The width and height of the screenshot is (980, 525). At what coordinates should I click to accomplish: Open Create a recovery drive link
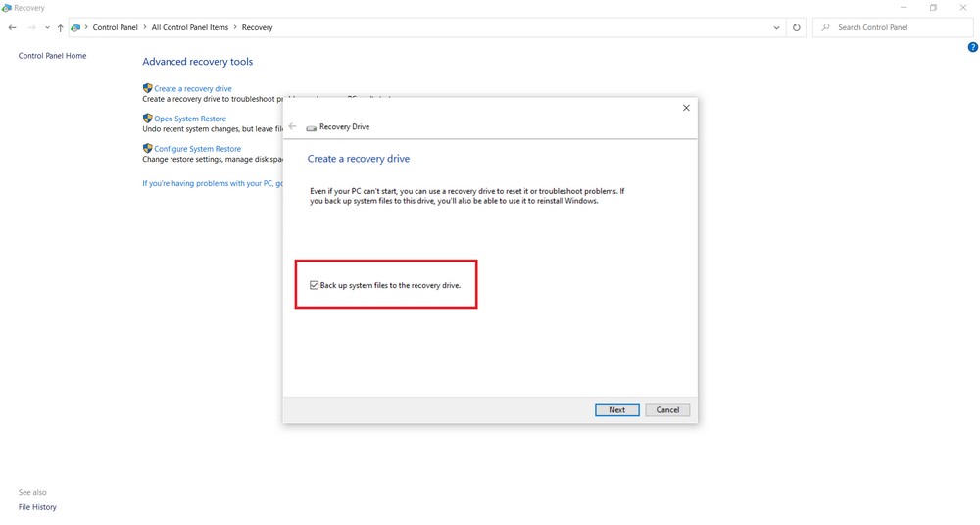coord(193,89)
